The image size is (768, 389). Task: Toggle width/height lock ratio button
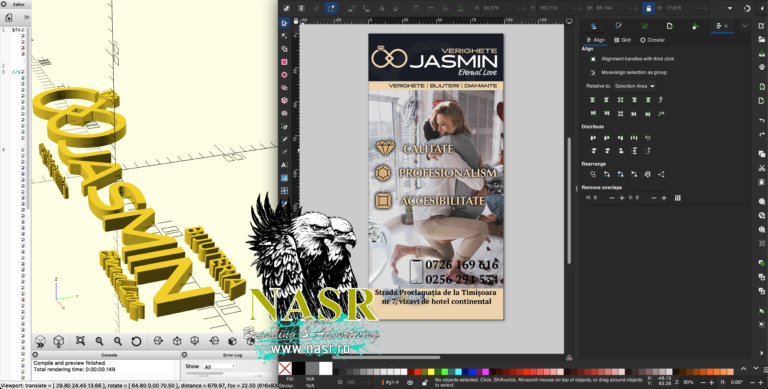[x=648, y=8]
